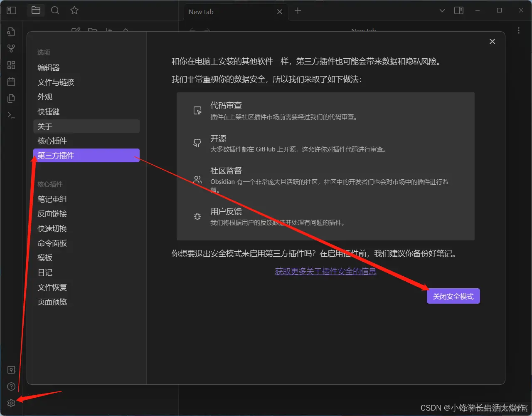This screenshot has width=532, height=416.
Task: Open settings gear icon
Action: pos(11,403)
